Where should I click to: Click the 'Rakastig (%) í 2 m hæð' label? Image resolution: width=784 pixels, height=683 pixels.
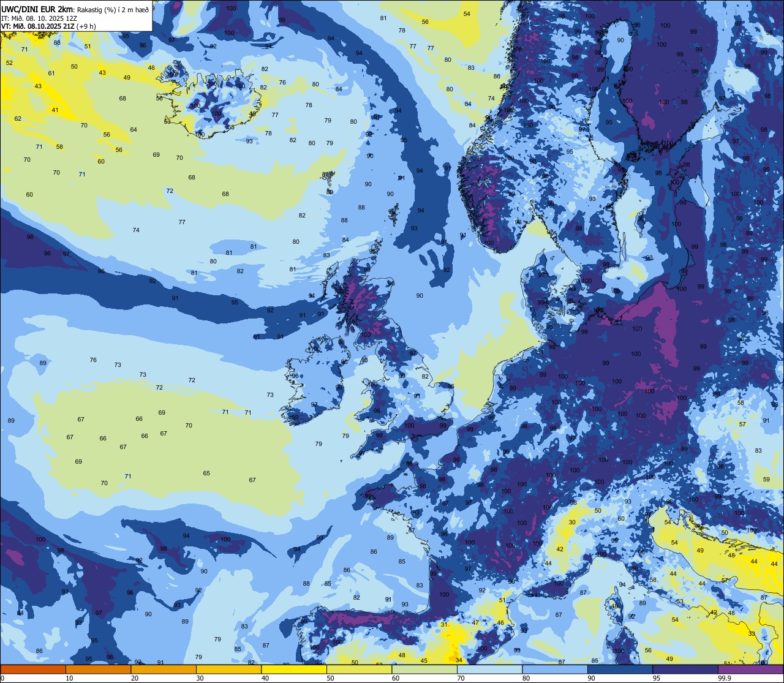(113, 10)
